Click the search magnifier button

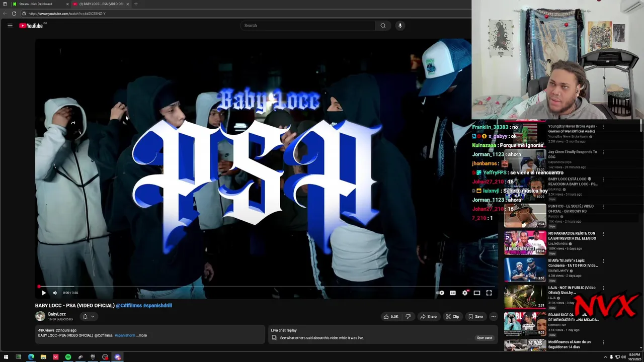pyautogui.click(x=383, y=26)
